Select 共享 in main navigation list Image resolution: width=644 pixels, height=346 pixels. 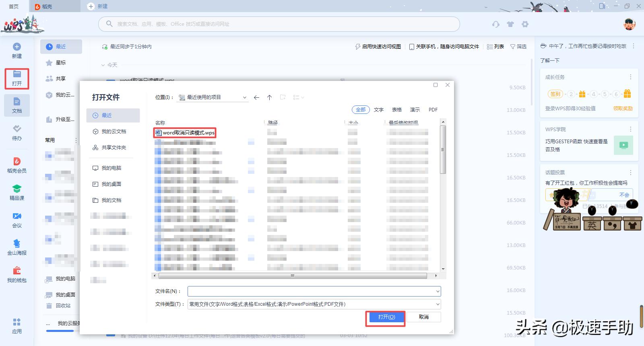tap(61, 79)
